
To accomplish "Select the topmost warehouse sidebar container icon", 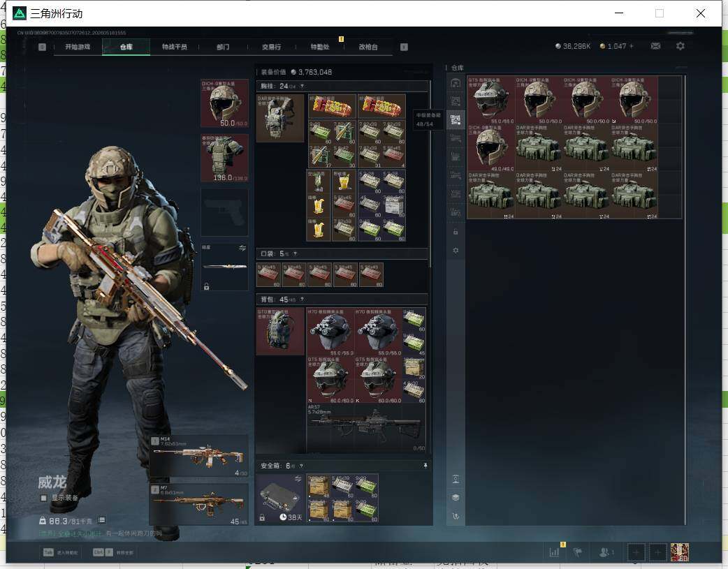I will coord(456,83).
